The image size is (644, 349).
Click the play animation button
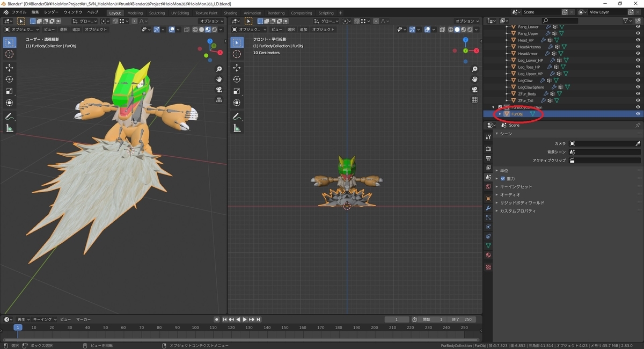245,319
